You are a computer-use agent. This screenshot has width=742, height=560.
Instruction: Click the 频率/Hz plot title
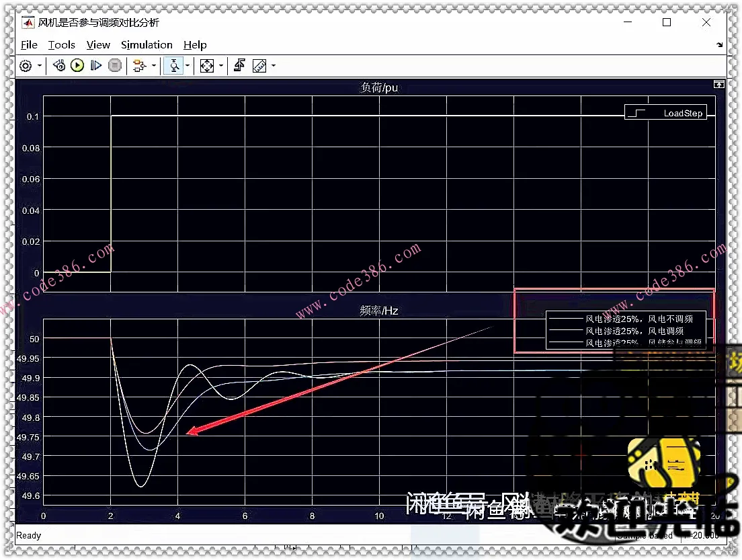379,311
